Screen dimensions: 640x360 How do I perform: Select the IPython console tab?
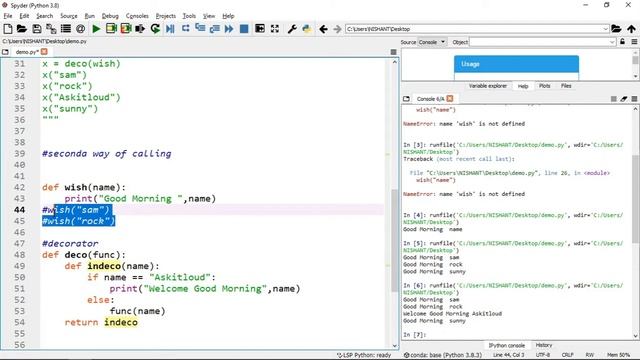point(507,345)
